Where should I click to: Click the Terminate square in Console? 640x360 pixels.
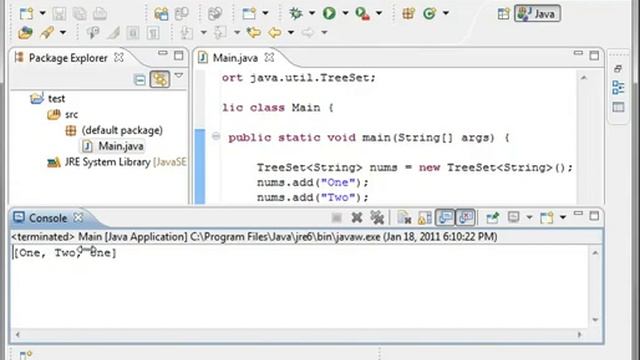pyautogui.click(x=337, y=218)
